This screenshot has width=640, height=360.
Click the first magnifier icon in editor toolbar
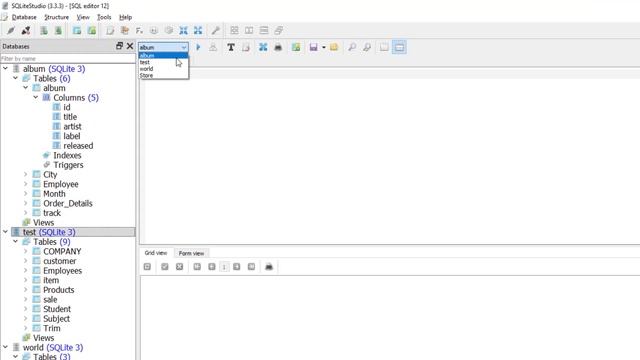352,47
